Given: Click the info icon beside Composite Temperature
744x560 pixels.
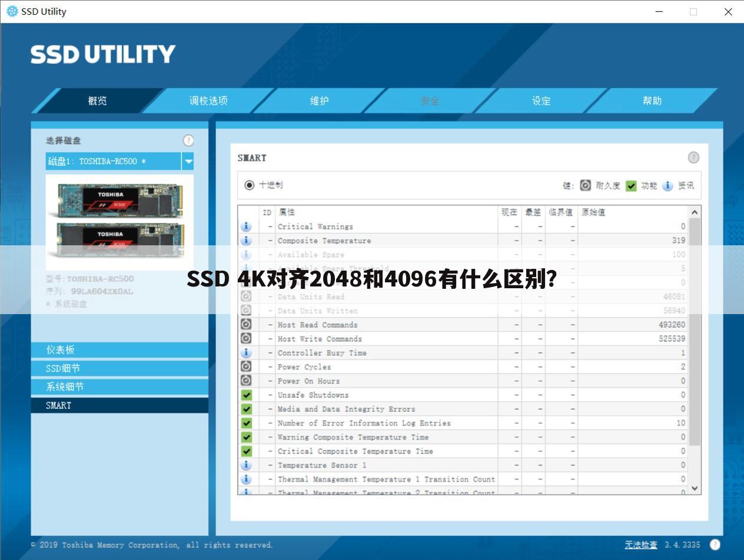Looking at the screenshot, I should 245,240.
